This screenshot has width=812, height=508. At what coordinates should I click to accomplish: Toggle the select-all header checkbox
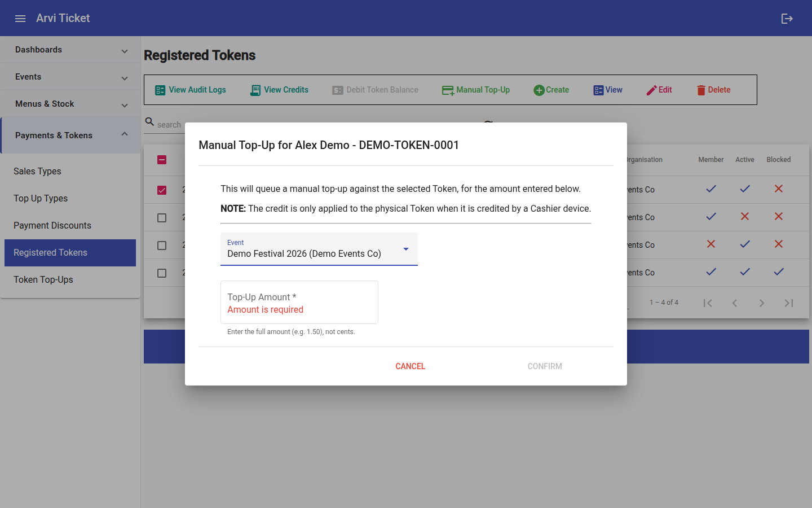pos(162,160)
